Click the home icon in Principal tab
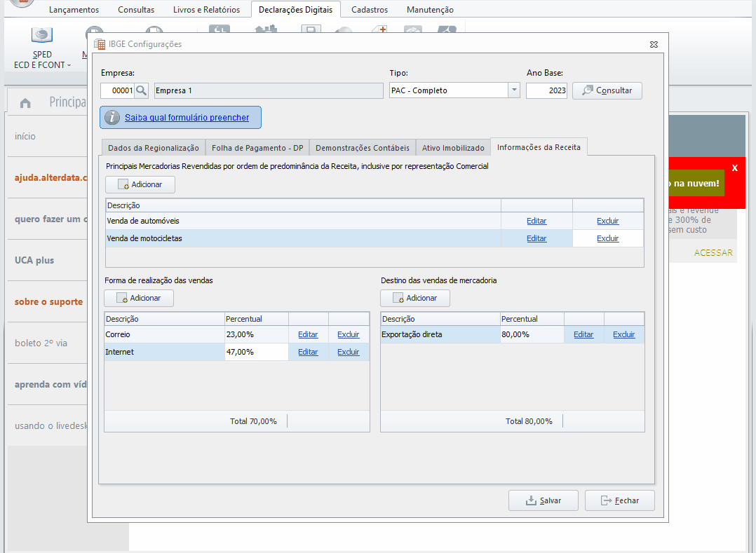Image resolution: width=756 pixels, height=553 pixels. click(x=25, y=102)
